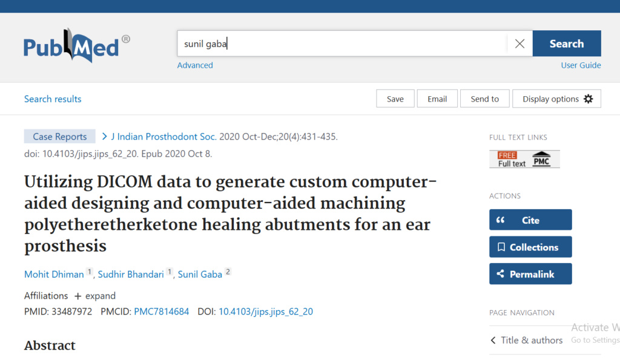Screen dimensions: 620x364
Task: Click chevron beside Title & authors
Action: pyautogui.click(x=493, y=340)
